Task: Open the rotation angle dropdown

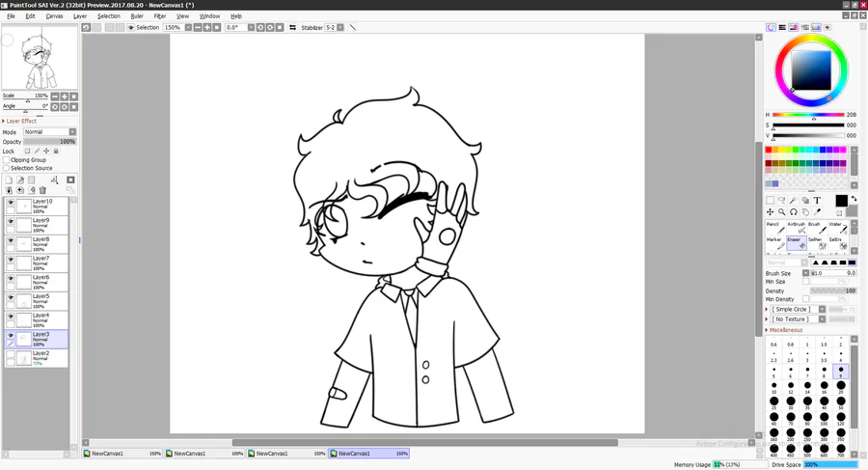Action: click(x=251, y=27)
